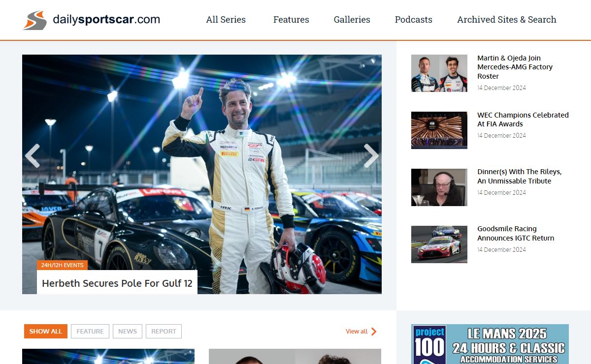Viewport: 591px width, 364px height.
Task: Open the Podcasts section
Action: (x=413, y=20)
